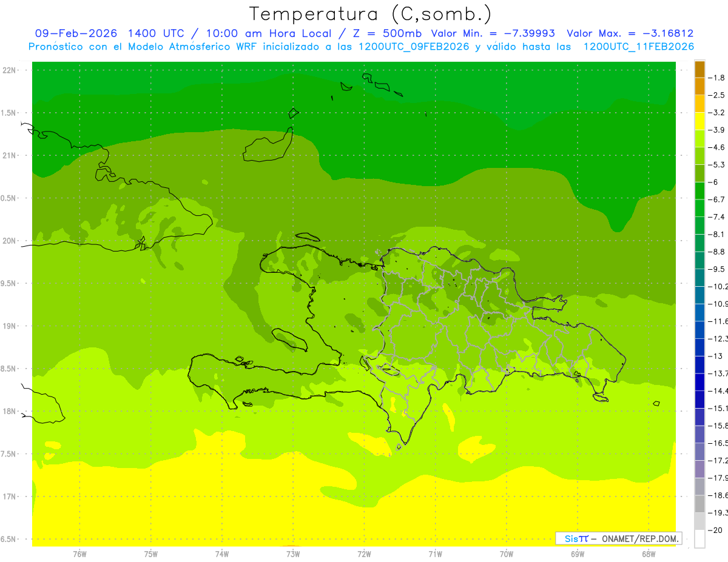The image size is (728, 562).
Task: Click the '-8.8' legend value
Action: (x=716, y=252)
